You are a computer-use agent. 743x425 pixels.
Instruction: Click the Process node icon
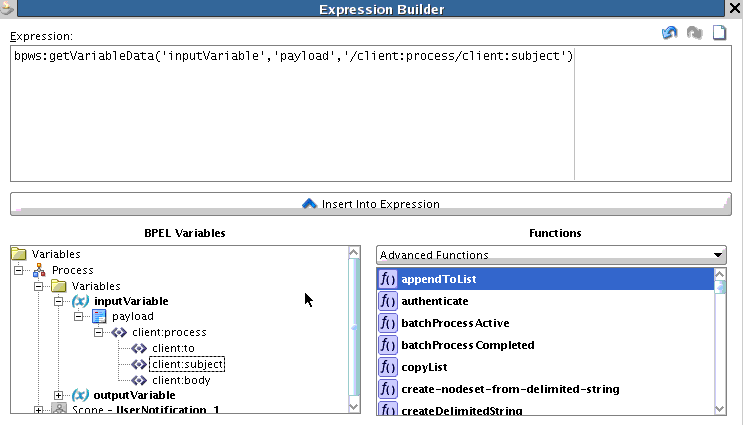[39, 270]
